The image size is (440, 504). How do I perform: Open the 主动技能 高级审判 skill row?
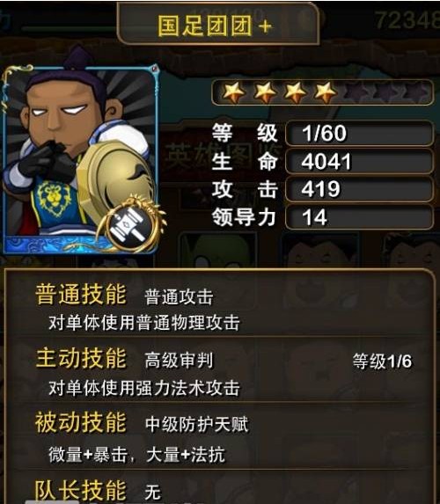click(x=219, y=372)
